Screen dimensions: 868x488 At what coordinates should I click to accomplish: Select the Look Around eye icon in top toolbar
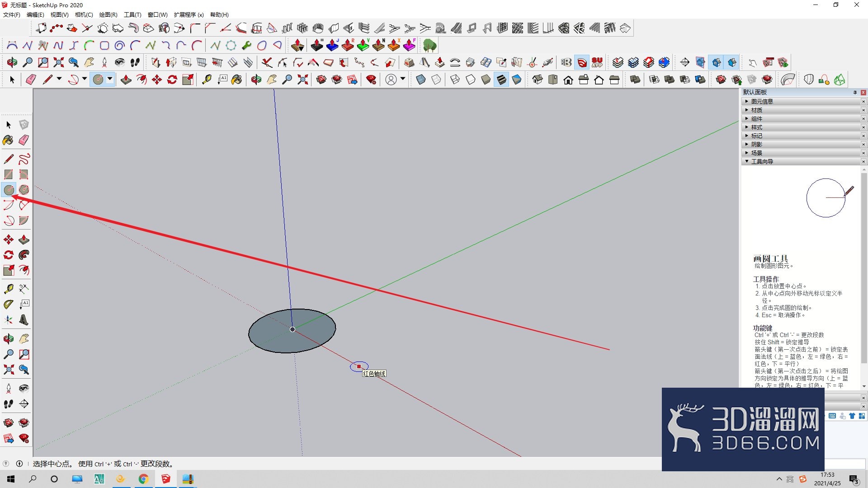tap(119, 62)
